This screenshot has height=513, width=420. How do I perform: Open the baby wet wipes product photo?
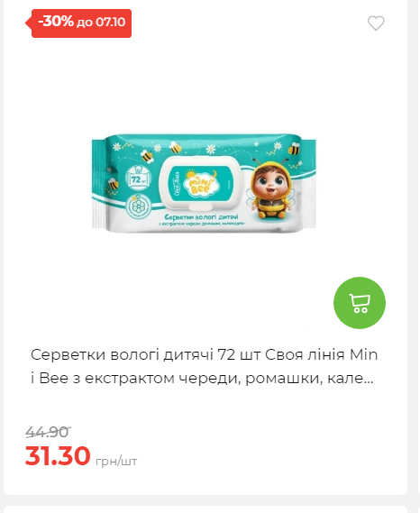(x=204, y=182)
